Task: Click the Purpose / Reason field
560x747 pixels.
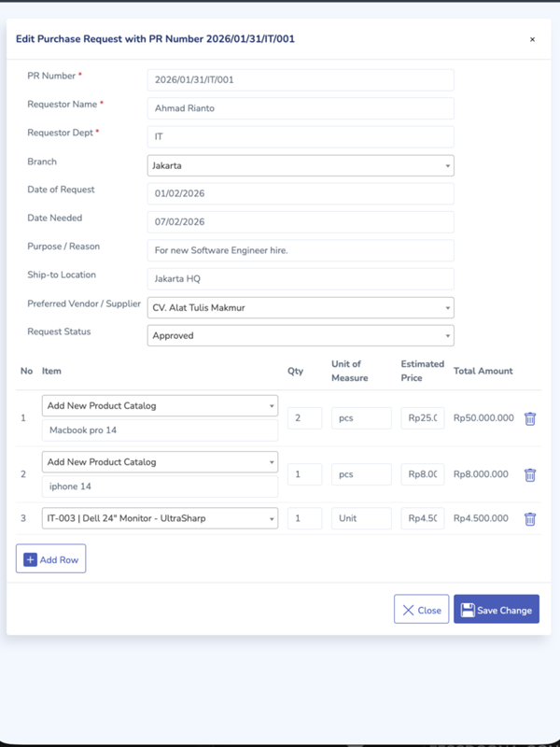Action: tap(301, 250)
